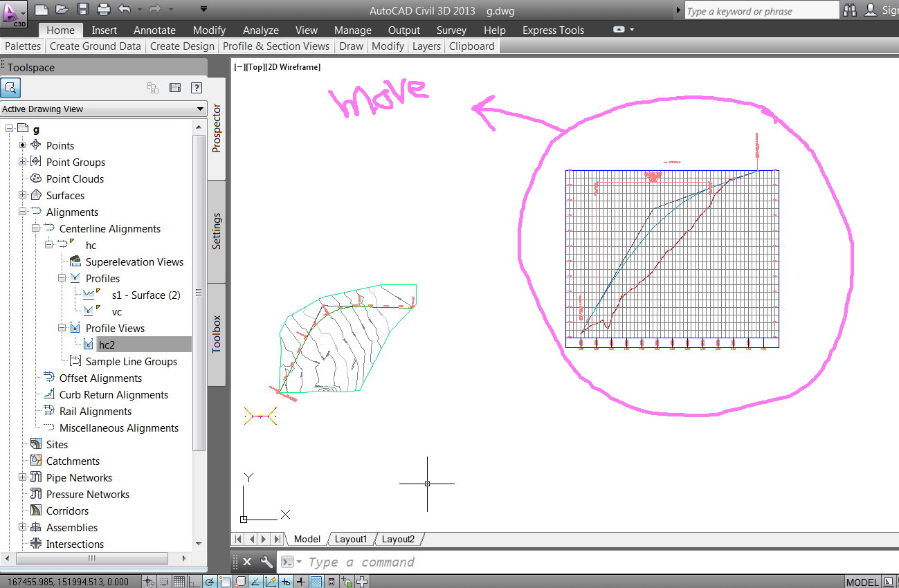The image size is (899, 588).
Task: Switch to the Layout1 tab
Action: click(x=351, y=539)
